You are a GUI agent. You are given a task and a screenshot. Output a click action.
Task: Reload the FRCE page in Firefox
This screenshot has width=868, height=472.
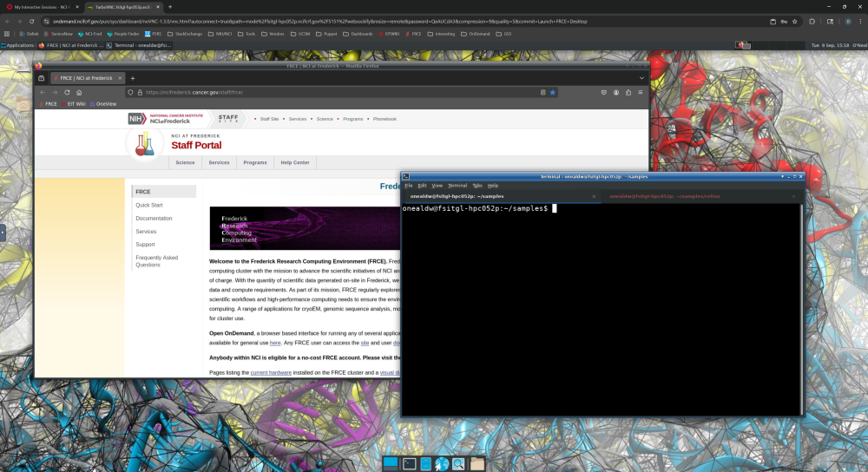(x=67, y=92)
